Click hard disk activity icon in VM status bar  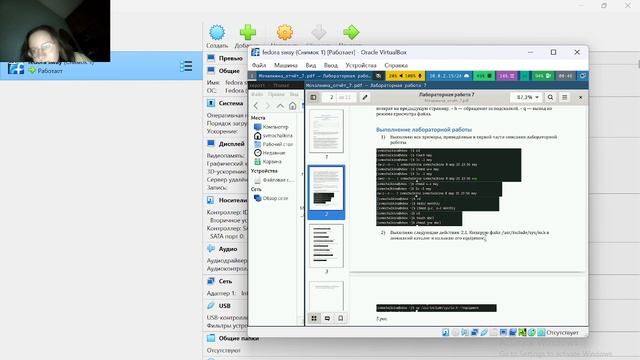(x=446, y=333)
